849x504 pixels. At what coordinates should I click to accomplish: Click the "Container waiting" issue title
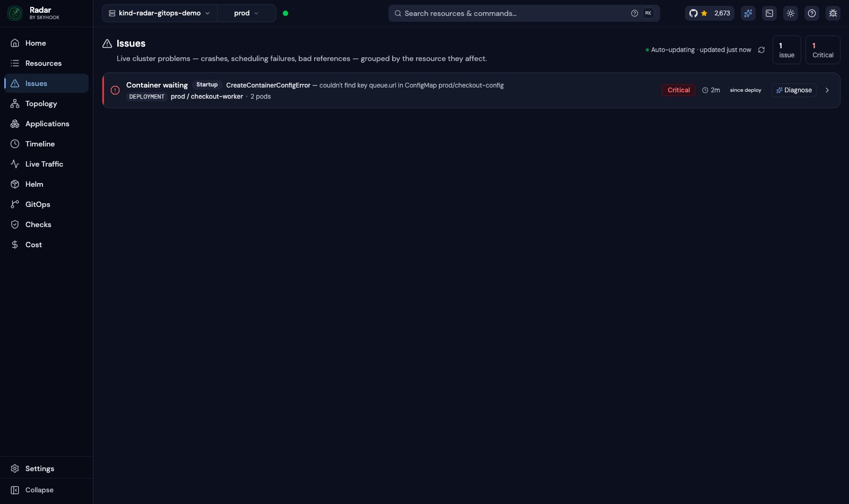(x=157, y=85)
